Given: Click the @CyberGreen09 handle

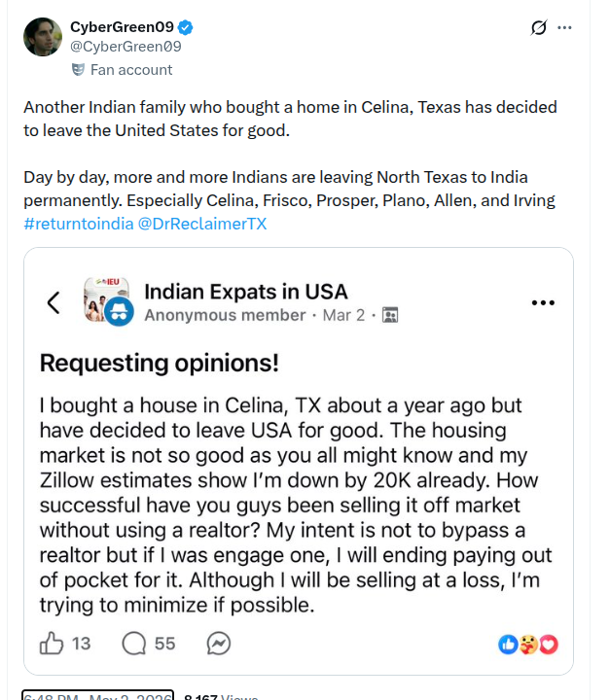Looking at the screenshot, I should click(126, 47).
